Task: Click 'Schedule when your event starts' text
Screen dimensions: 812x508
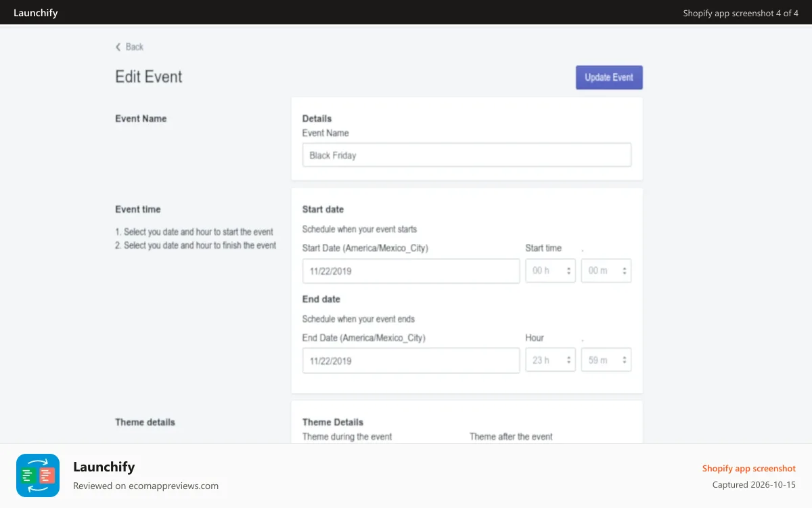Action: tap(359, 229)
